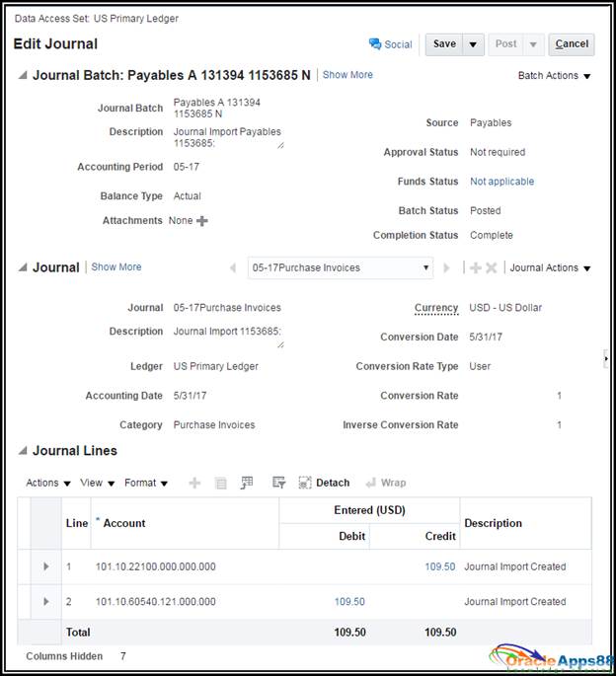Open the View menu in Journal Lines
The width and height of the screenshot is (616, 676).
[x=98, y=483]
